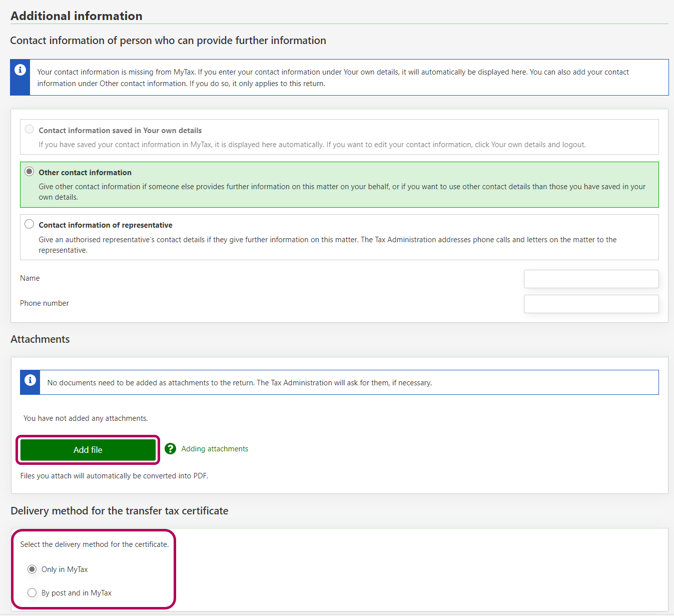Click into the Phone number input field

click(x=591, y=304)
